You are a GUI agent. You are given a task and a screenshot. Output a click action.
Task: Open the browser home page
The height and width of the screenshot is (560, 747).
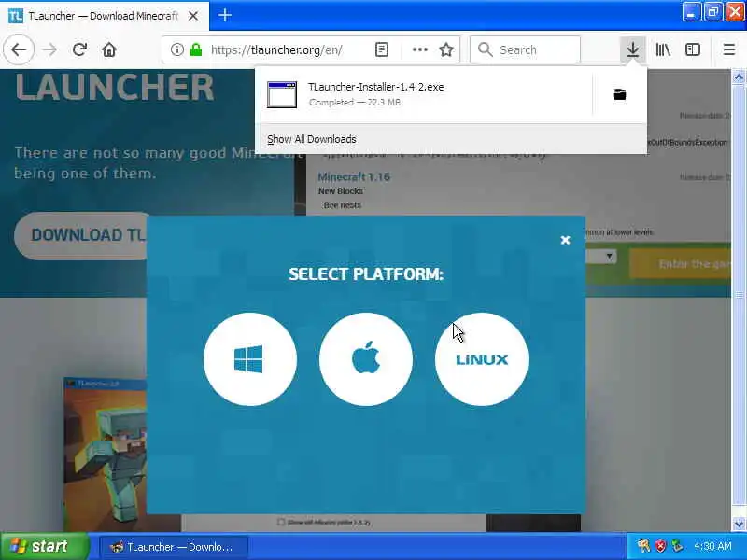point(109,49)
